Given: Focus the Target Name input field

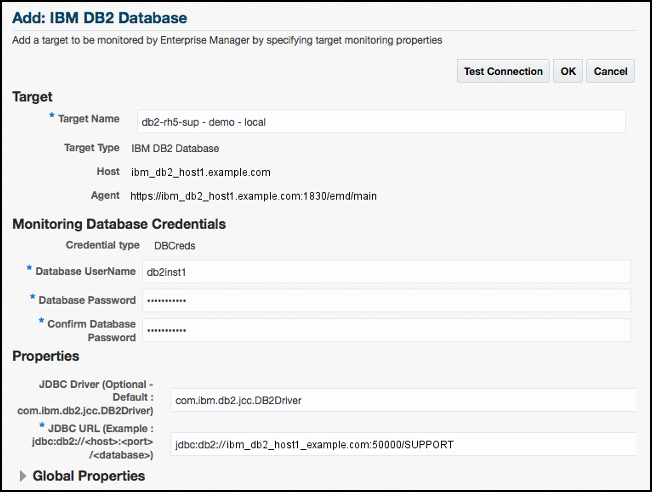Looking at the screenshot, I should (x=381, y=122).
